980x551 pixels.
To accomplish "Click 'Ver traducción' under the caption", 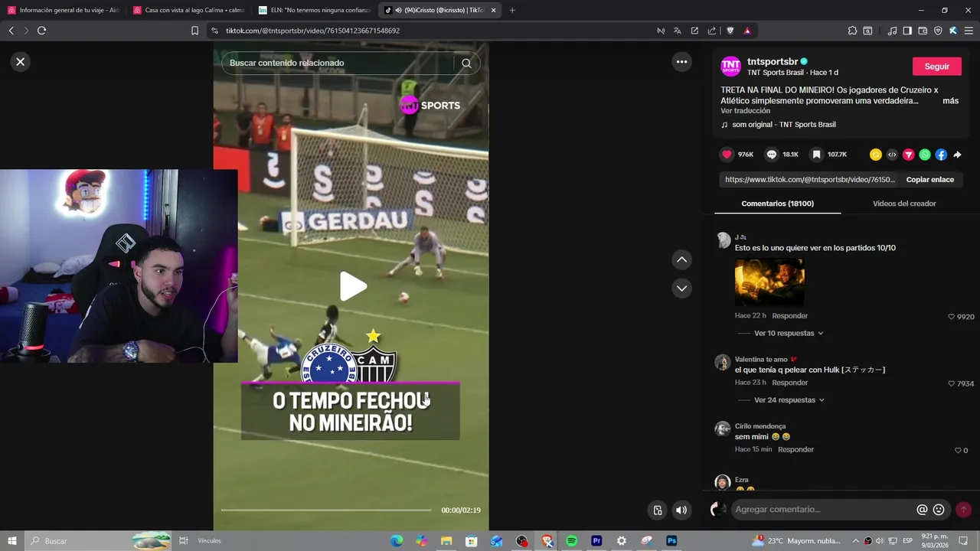I will (x=745, y=111).
